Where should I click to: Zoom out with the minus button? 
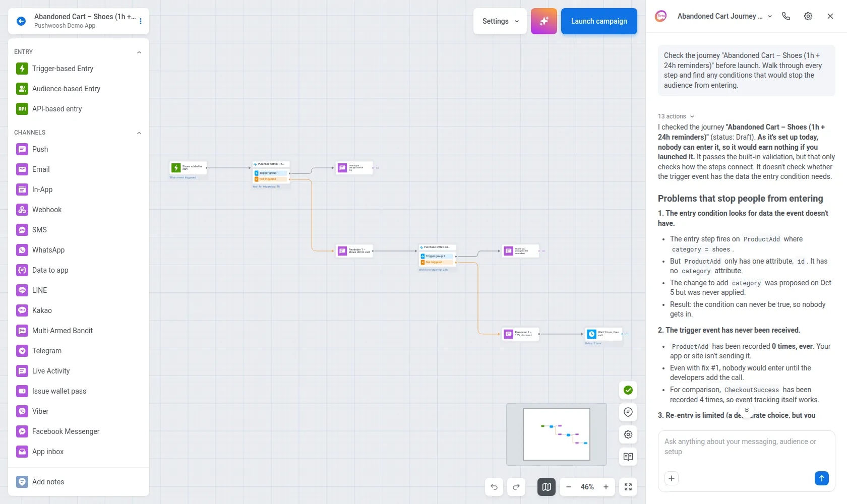(x=569, y=487)
